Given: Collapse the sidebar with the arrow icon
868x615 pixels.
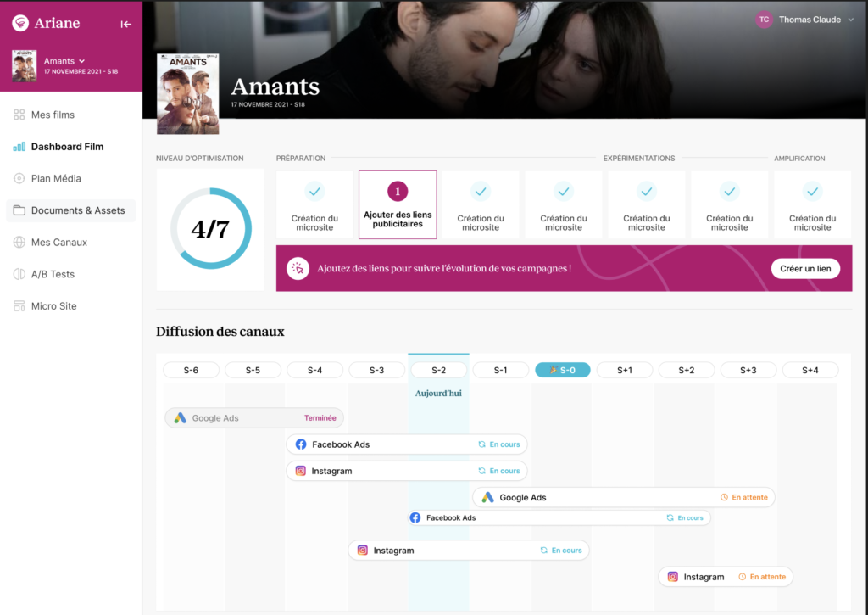Looking at the screenshot, I should [126, 24].
